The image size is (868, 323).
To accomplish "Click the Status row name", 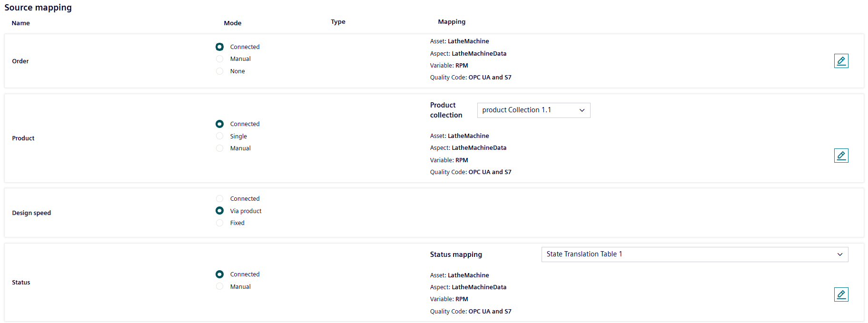I will (x=21, y=283).
